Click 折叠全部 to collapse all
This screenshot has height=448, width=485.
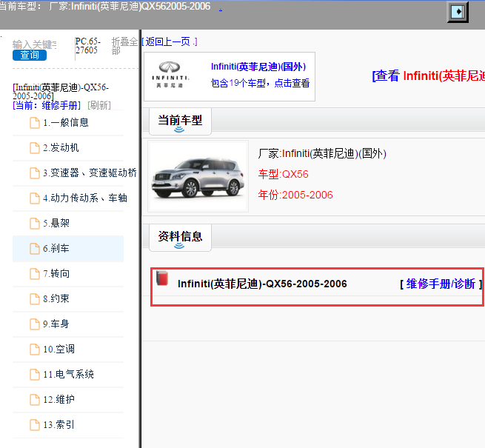pyautogui.click(x=124, y=46)
